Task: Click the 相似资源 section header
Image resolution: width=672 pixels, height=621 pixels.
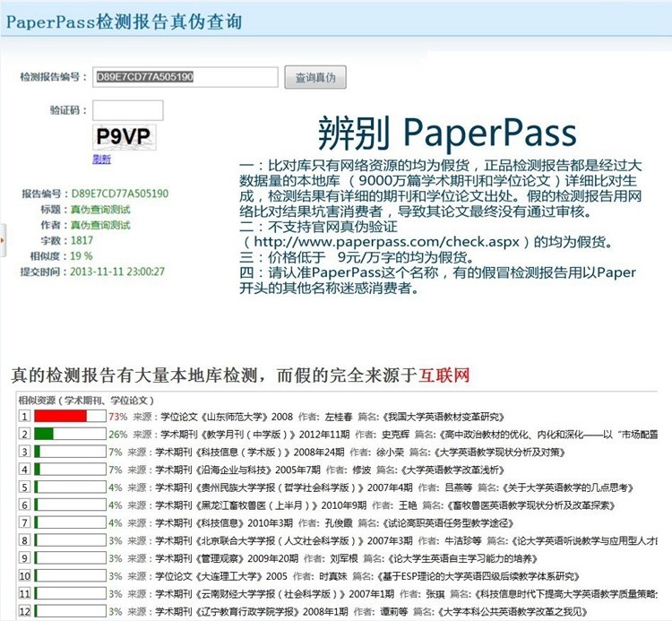Action: coord(88,400)
